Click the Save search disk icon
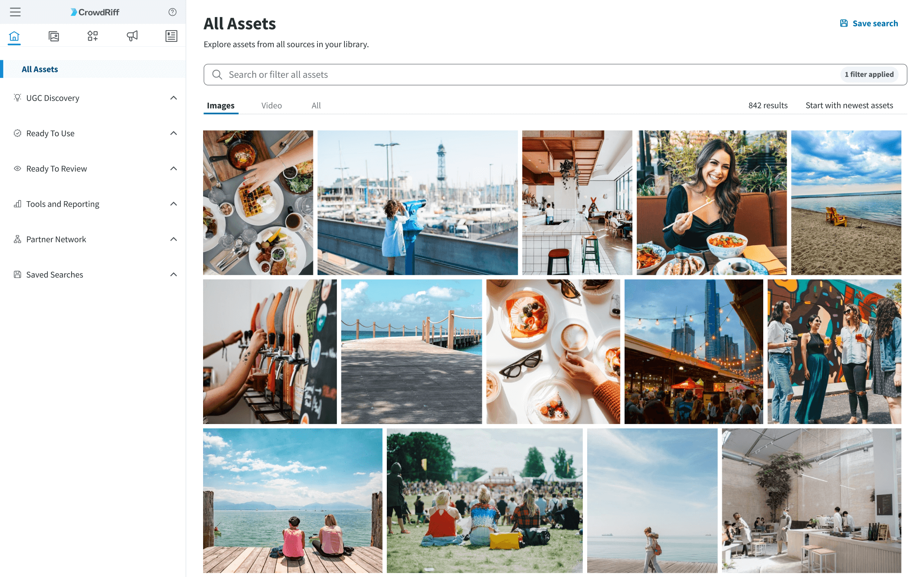Viewport: 924px width, 577px height. click(844, 23)
